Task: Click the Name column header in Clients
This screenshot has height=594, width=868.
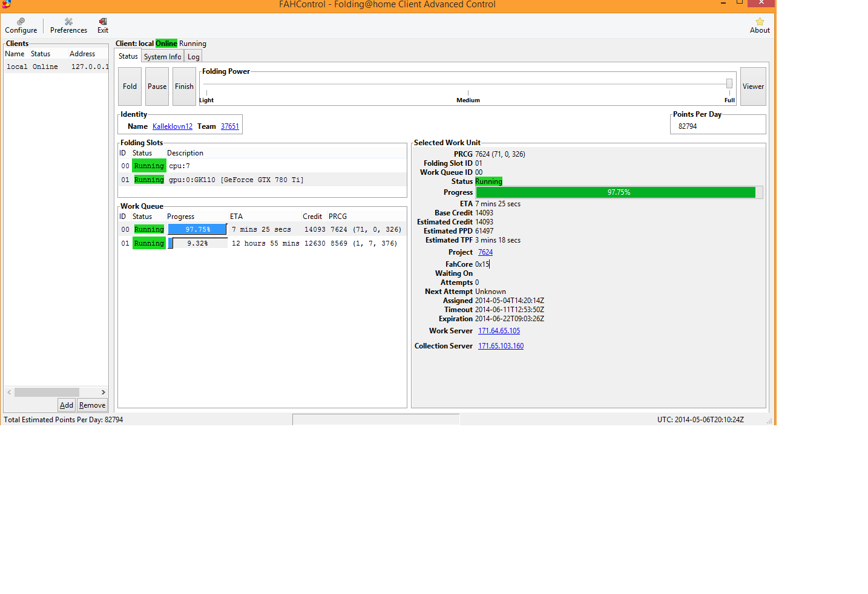Action: (15, 54)
